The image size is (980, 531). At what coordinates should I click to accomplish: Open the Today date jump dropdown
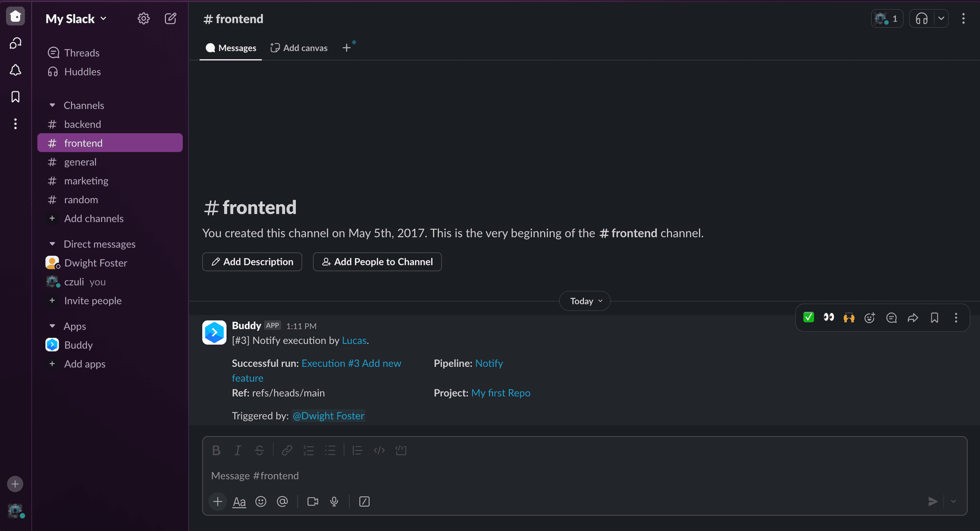[585, 301]
